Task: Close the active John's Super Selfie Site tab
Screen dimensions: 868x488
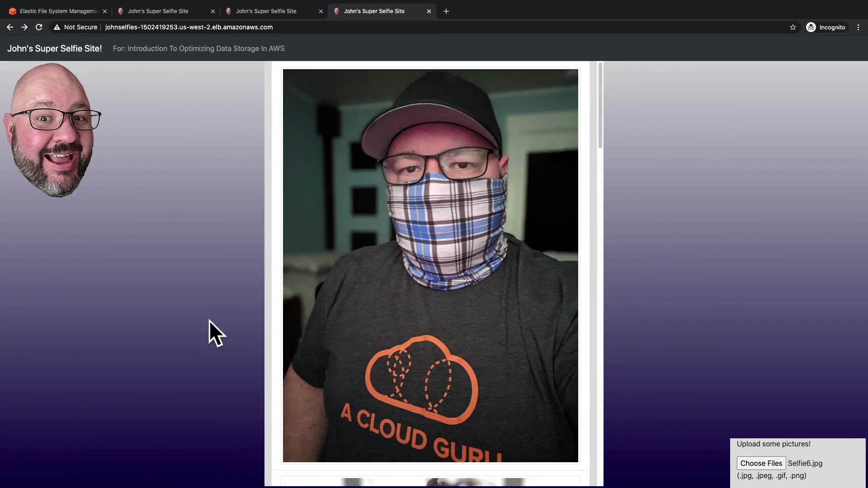Action: click(x=429, y=11)
